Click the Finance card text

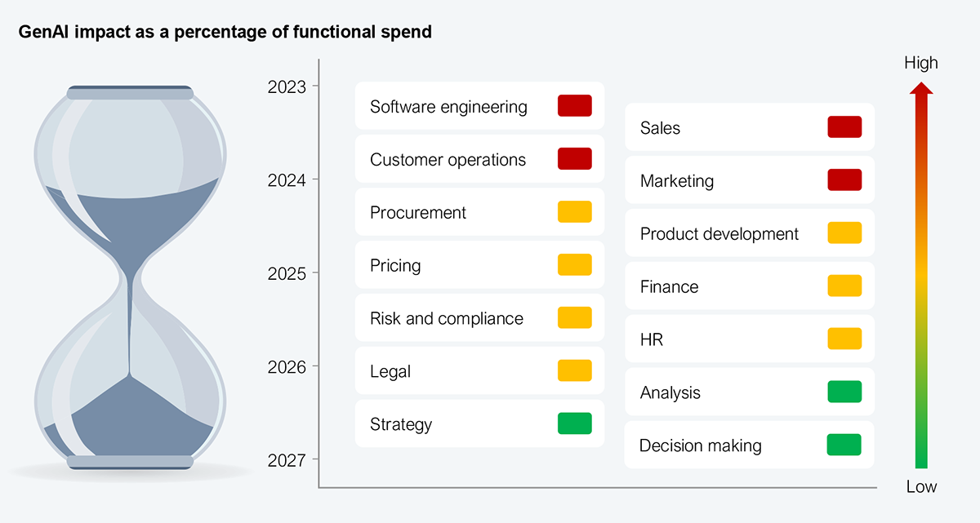(670, 287)
